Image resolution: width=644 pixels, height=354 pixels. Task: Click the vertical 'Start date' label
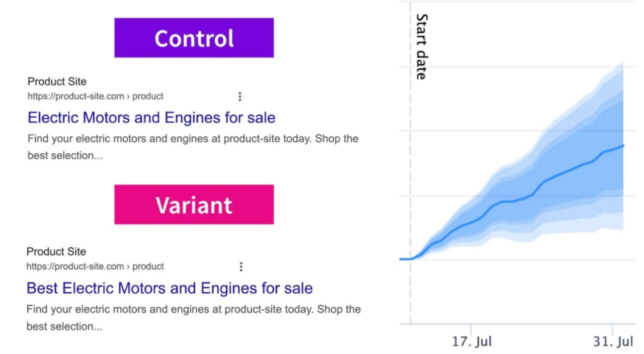pyautogui.click(x=422, y=47)
